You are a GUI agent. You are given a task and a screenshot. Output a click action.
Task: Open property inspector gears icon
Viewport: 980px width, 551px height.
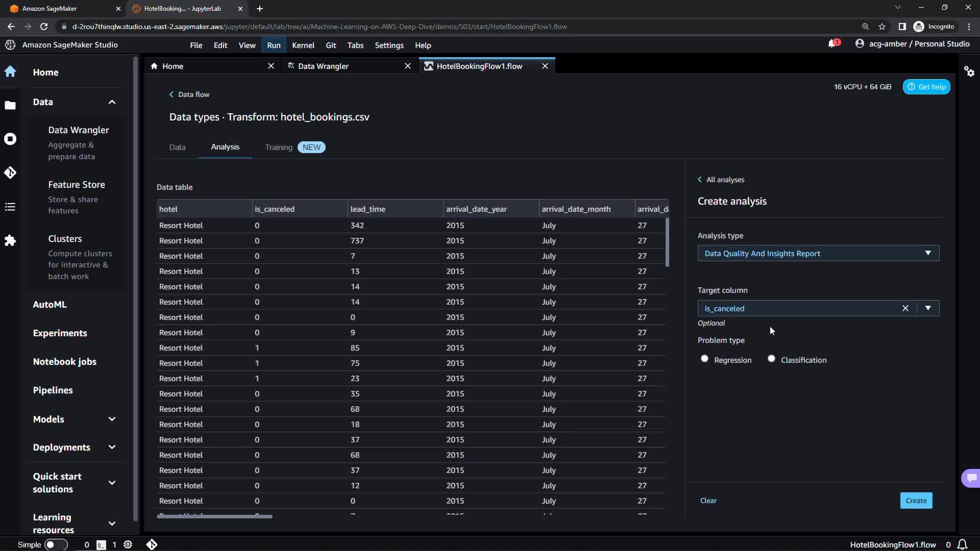(x=969, y=71)
